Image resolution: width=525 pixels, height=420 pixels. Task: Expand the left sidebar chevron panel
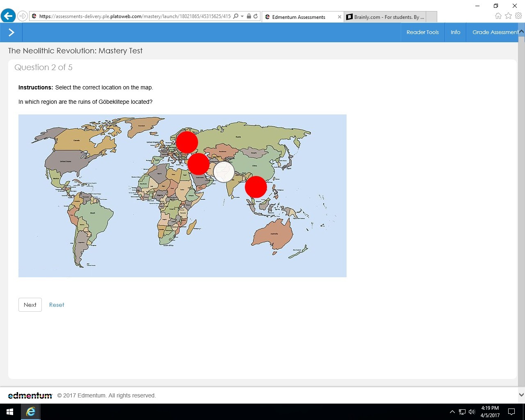point(11,32)
